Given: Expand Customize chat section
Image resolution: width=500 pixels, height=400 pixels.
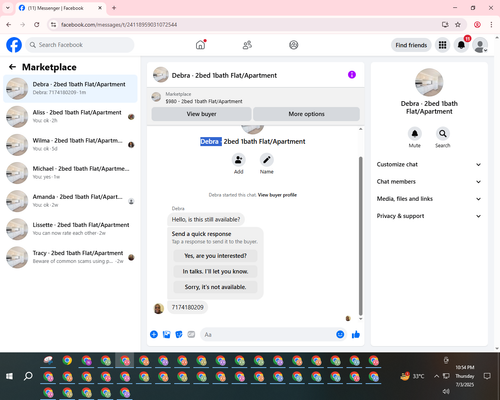Looking at the screenshot, I should (429, 164).
